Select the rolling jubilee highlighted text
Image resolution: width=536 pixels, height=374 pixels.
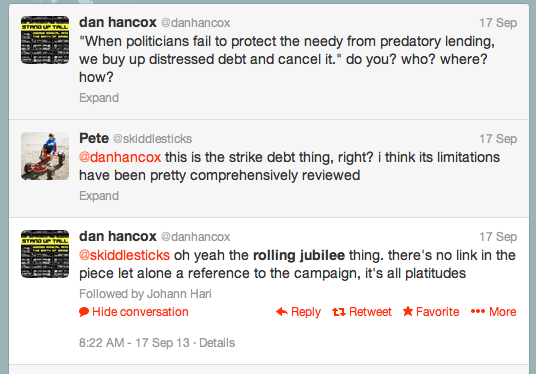(x=299, y=255)
